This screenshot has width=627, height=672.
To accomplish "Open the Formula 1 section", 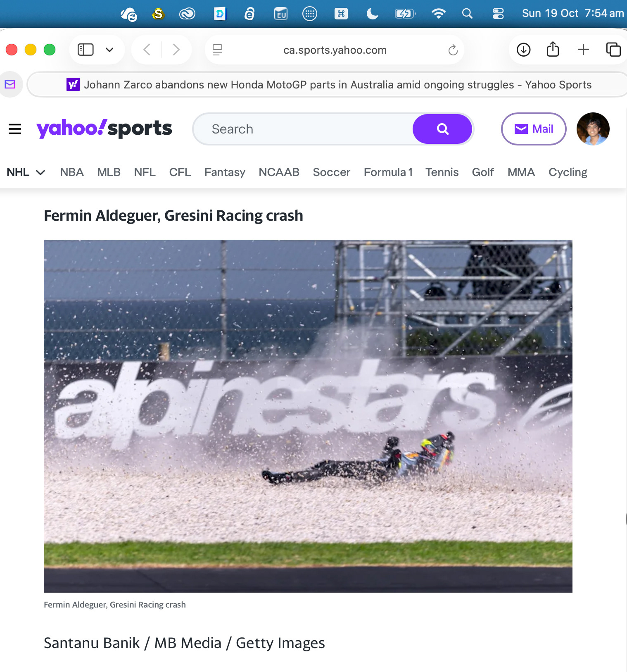I will [388, 172].
